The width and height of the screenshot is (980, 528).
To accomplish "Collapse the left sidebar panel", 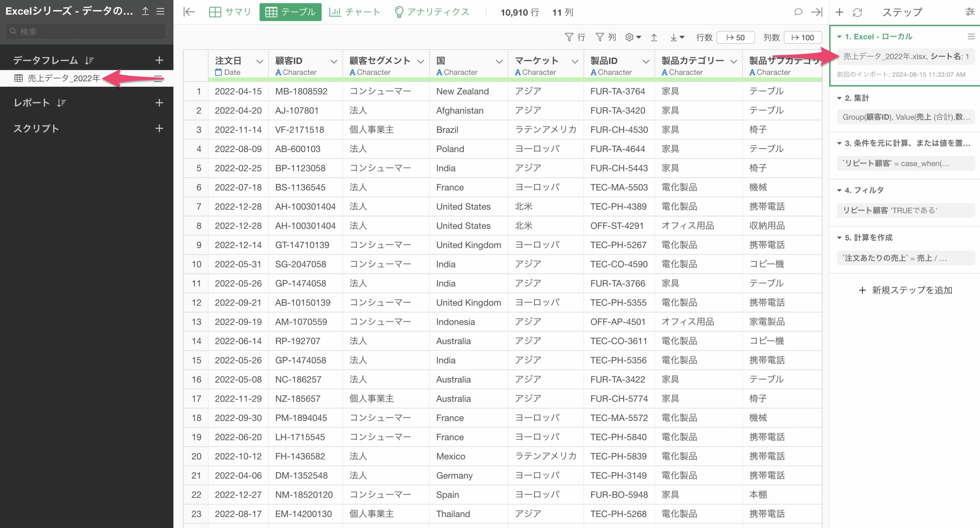I will tap(189, 12).
